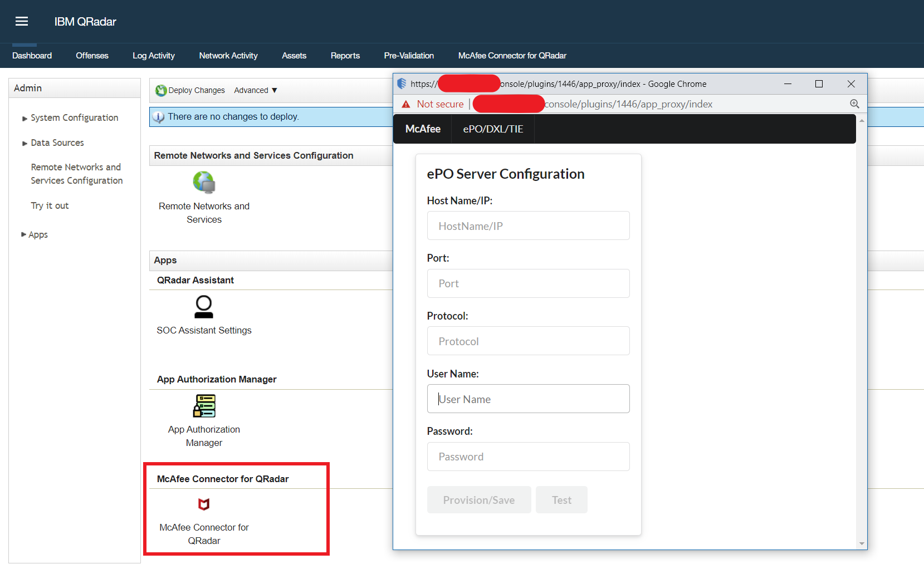
Task: Maximize the Chrome popup window
Action: pyautogui.click(x=819, y=84)
